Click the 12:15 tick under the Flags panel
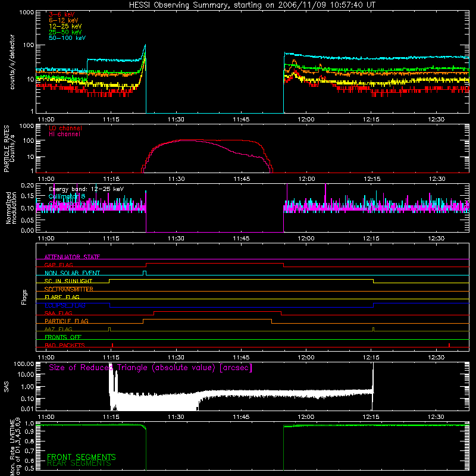This screenshot has width=476, height=476. (x=371, y=358)
